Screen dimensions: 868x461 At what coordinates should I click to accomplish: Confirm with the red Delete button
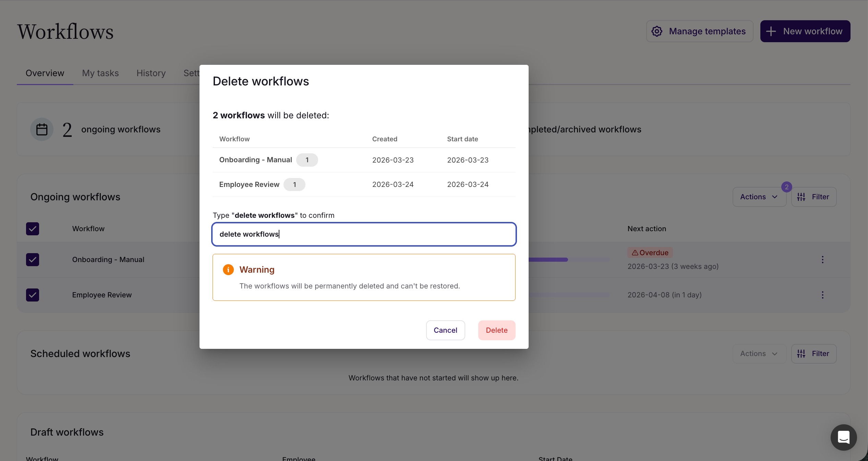[496, 330]
